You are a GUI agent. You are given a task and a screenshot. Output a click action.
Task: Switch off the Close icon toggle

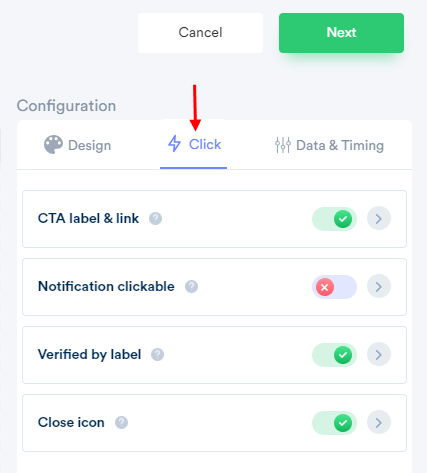334,423
